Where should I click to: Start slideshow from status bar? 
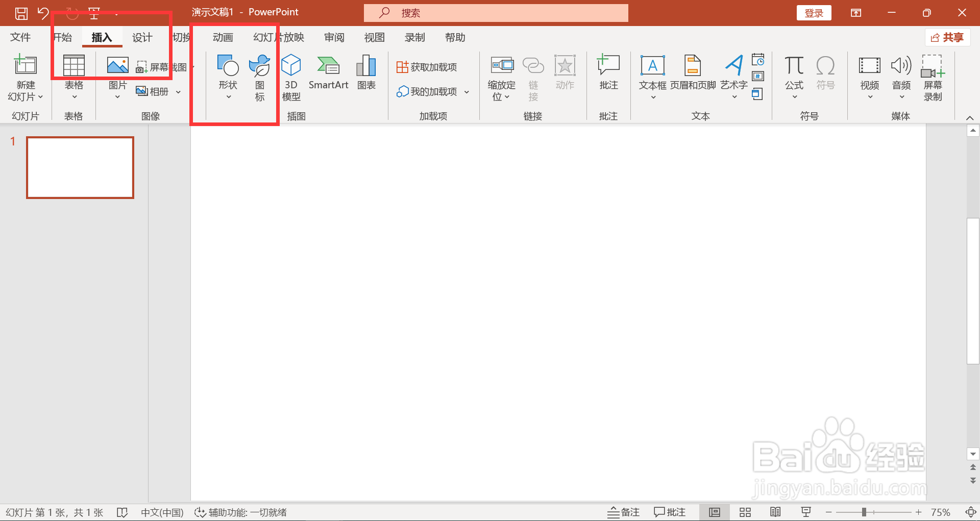point(806,512)
